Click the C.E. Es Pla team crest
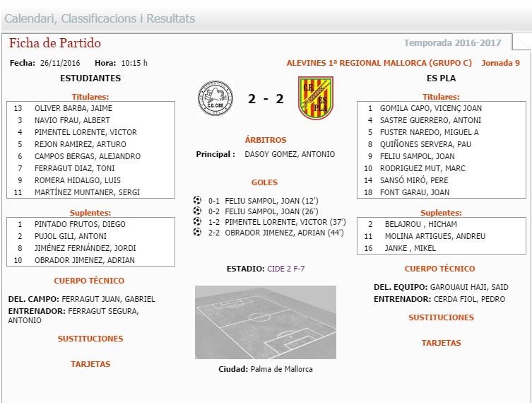Screen dimensions: 532x403 pyautogui.click(x=316, y=98)
